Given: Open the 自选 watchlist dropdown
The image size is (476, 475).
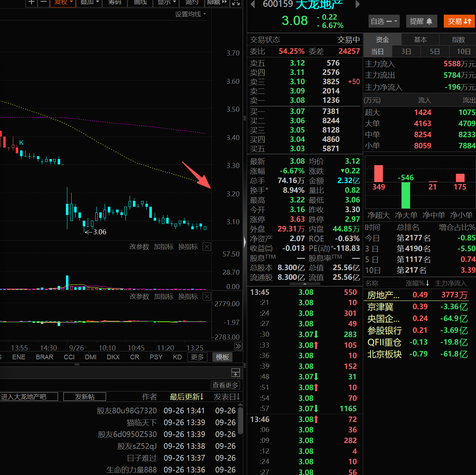Looking at the screenshot, I should [384, 21].
